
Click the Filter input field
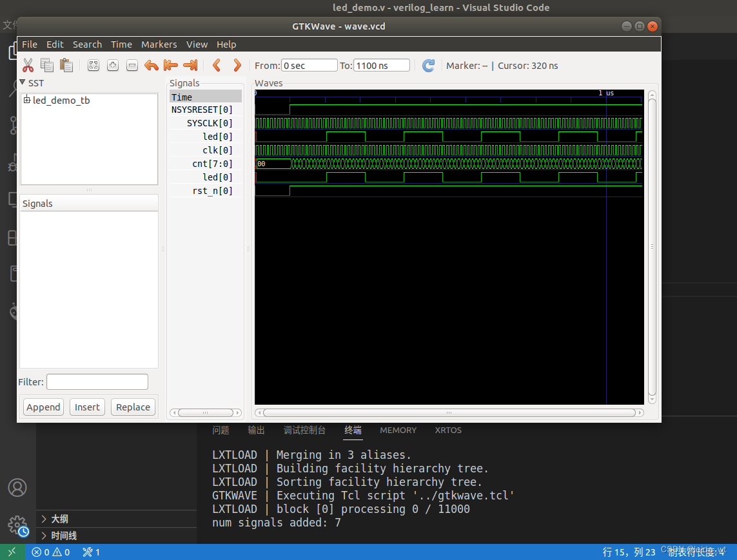pos(97,381)
